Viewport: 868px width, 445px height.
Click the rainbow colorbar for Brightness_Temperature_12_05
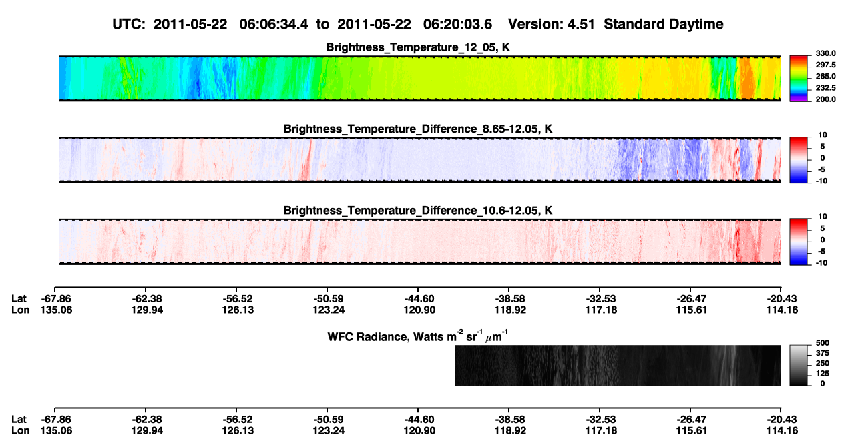(x=799, y=77)
